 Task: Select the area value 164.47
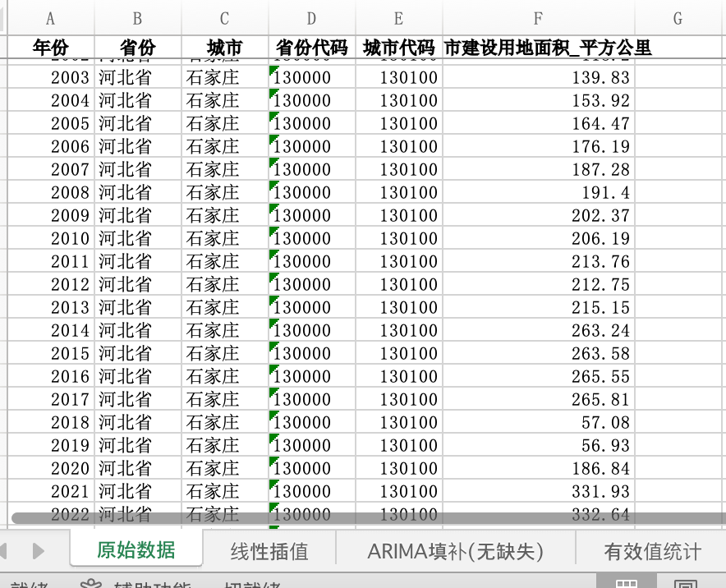pos(539,124)
